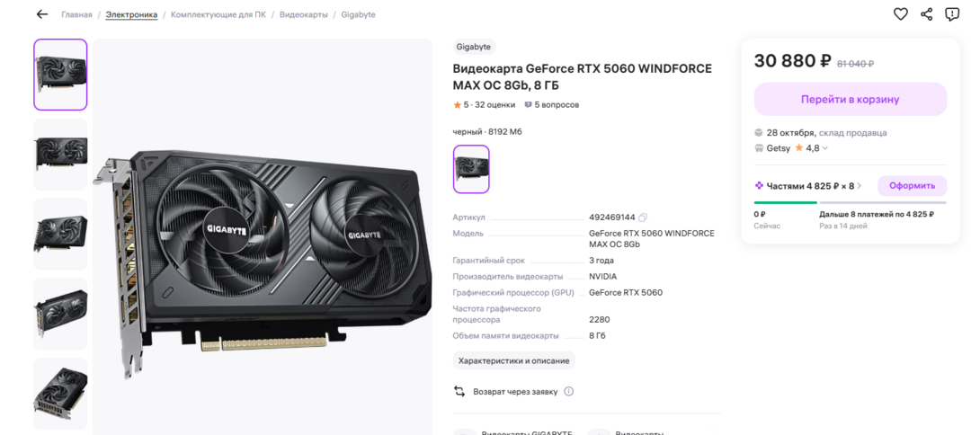Copy the article number 492469144
The width and height of the screenshot is (980, 435).
pos(643,217)
